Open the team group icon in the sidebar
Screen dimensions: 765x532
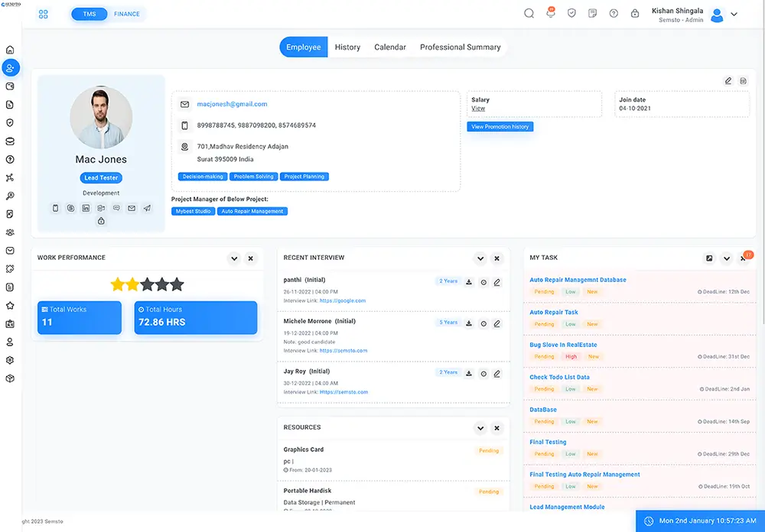[10, 232]
